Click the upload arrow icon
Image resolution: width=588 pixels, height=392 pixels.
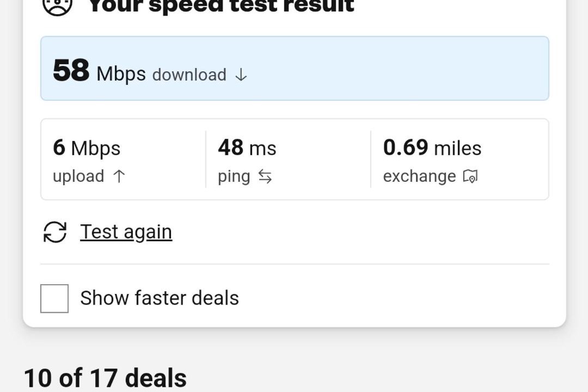(119, 176)
